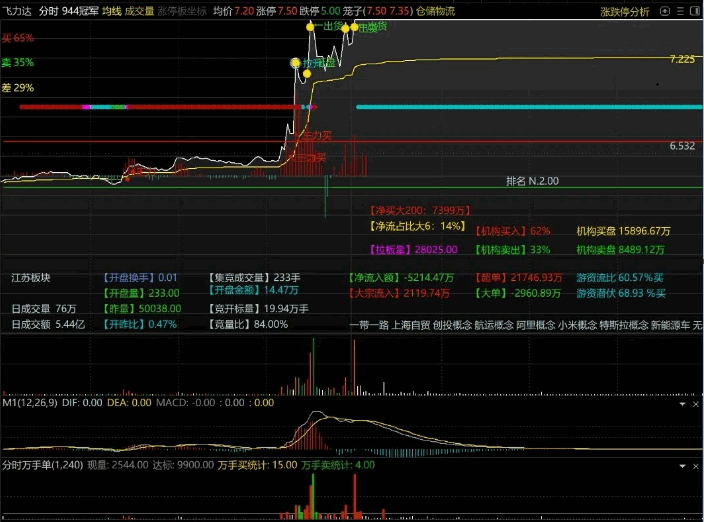
Task: Toggle the 均线 legend label
Action: (112, 11)
